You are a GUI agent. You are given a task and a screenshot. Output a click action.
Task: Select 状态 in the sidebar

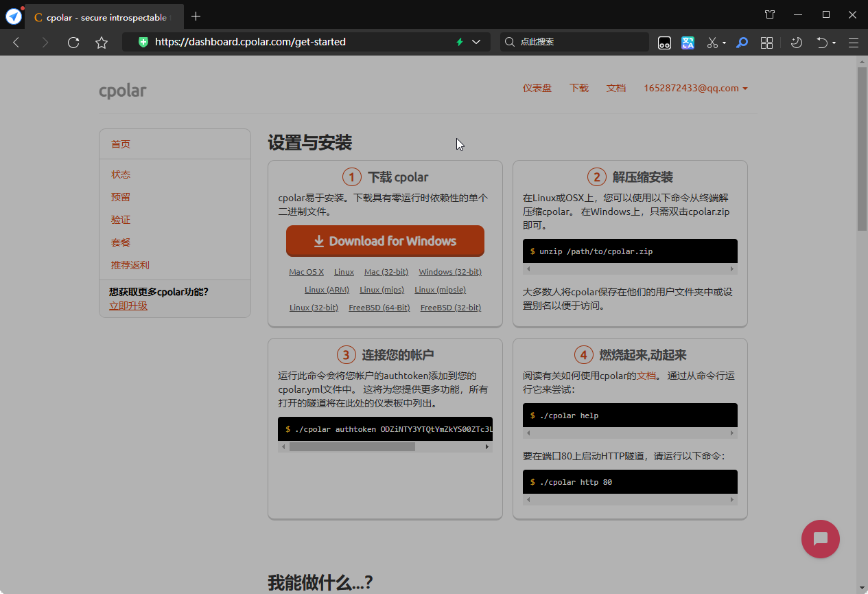click(x=121, y=174)
